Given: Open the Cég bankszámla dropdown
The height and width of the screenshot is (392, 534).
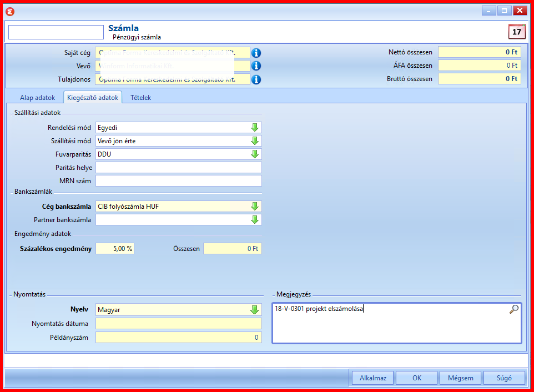Looking at the screenshot, I should 254,207.
